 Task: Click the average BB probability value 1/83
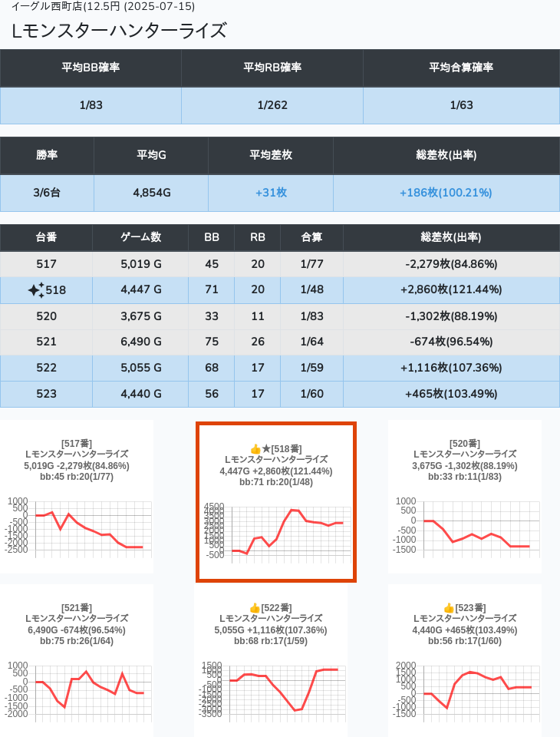point(91,105)
